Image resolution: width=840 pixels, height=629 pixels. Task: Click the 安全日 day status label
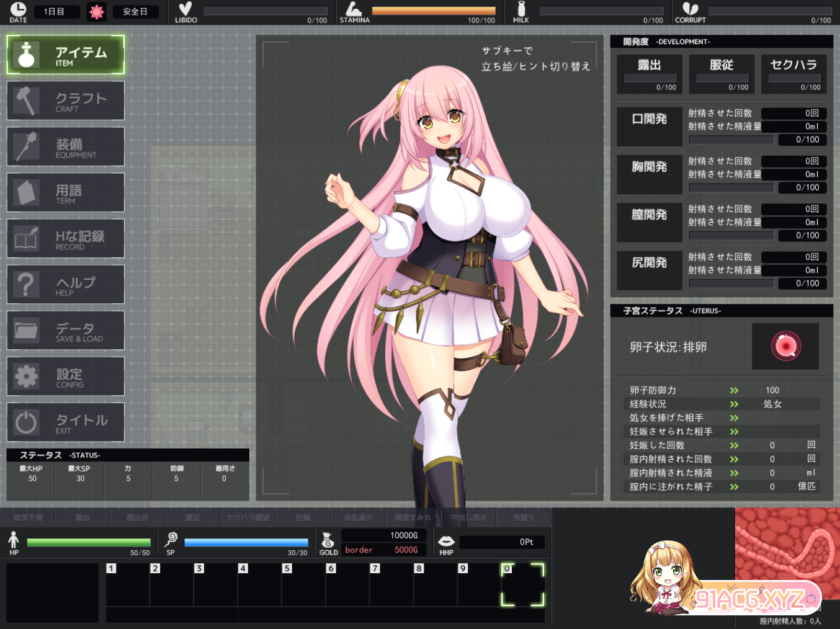click(135, 12)
